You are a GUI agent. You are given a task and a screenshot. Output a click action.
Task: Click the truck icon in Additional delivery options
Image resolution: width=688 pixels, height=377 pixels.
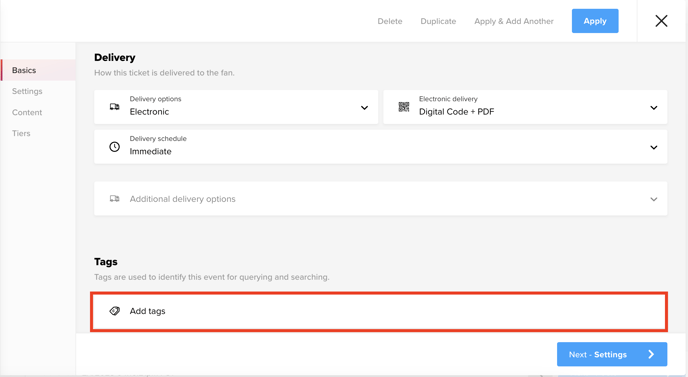[x=115, y=199]
